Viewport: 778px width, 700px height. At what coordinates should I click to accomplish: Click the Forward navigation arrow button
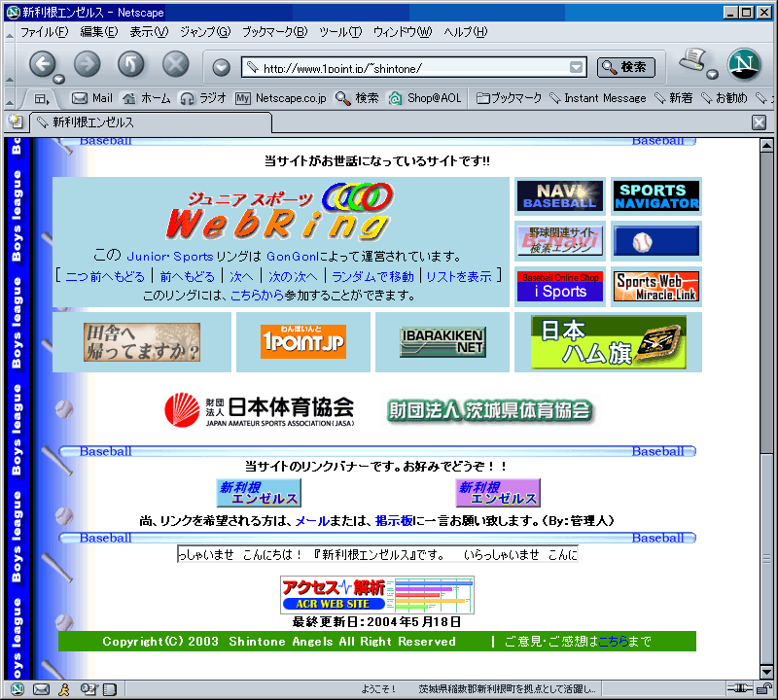[x=88, y=64]
